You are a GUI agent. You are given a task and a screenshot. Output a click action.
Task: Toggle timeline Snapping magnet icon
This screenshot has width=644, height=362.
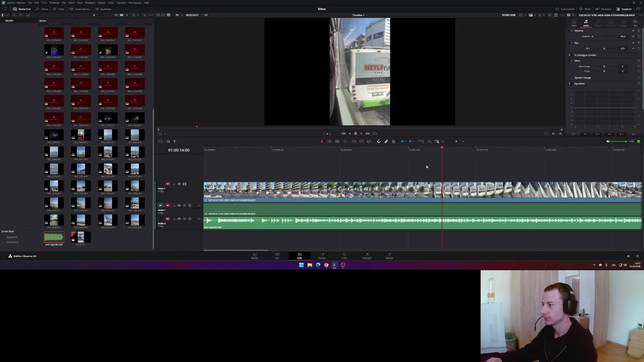(379, 141)
